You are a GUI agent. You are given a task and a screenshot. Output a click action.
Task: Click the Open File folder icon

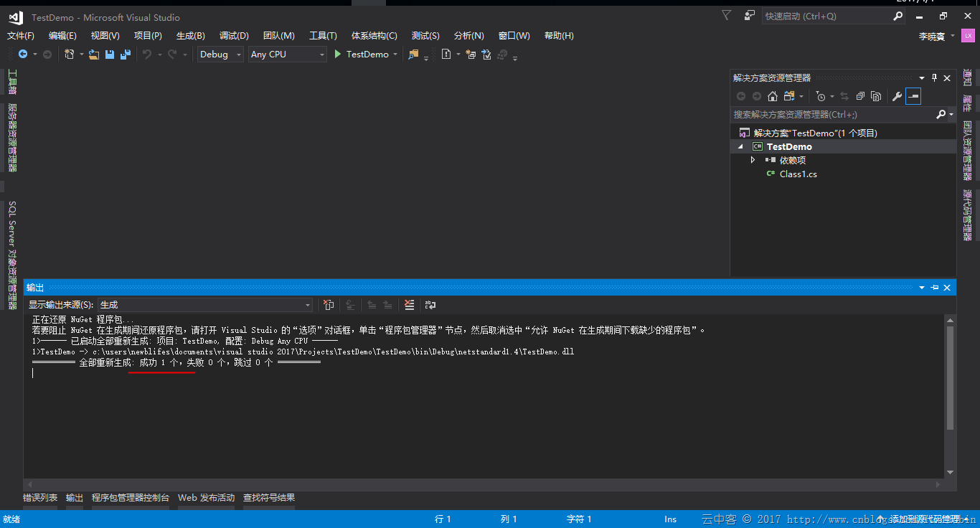94,55
